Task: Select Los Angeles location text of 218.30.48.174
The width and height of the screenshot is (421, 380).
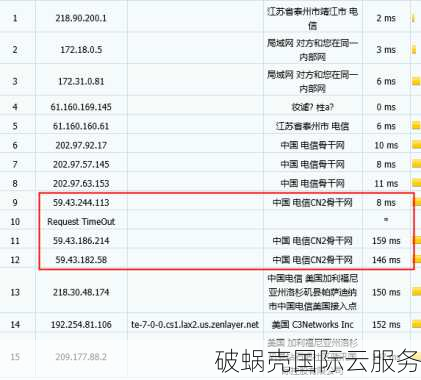Action: pyautogui.click(x=312, y=292)
